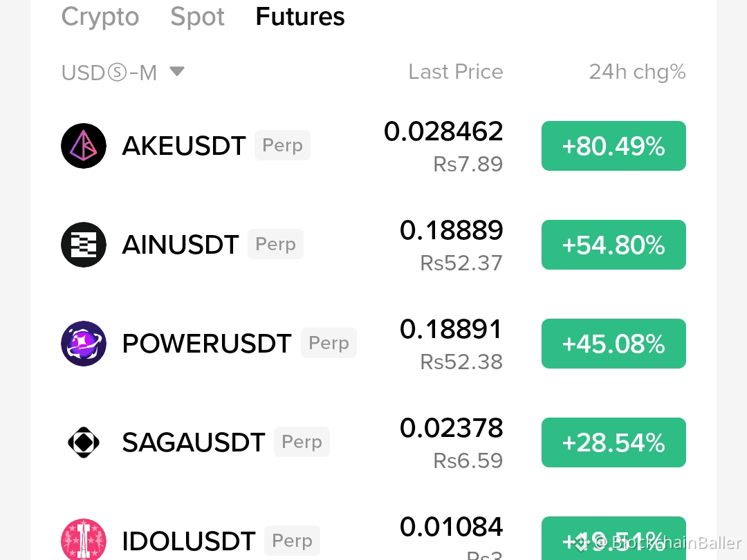Switch to the Spot tab
This screenshot has height=560, width=747.
tap(197, 17)
